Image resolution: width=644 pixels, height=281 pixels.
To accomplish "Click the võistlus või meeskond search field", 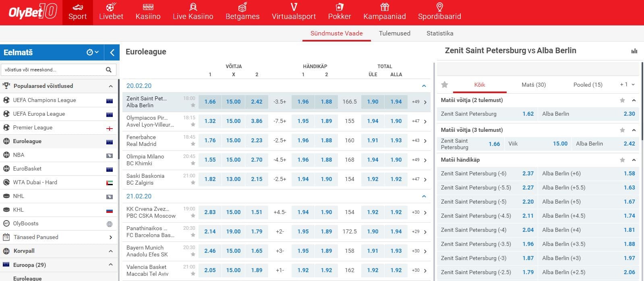I will (52, 70).
